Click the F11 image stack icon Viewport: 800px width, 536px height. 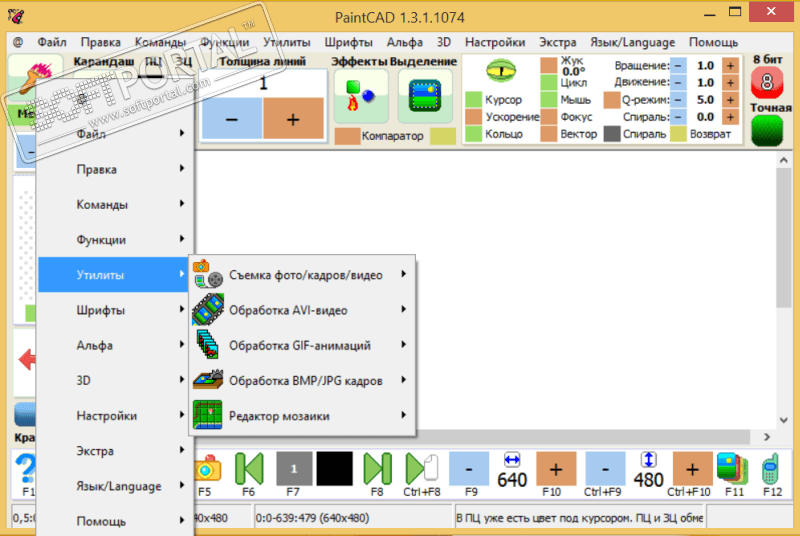(x=733, y=469)
